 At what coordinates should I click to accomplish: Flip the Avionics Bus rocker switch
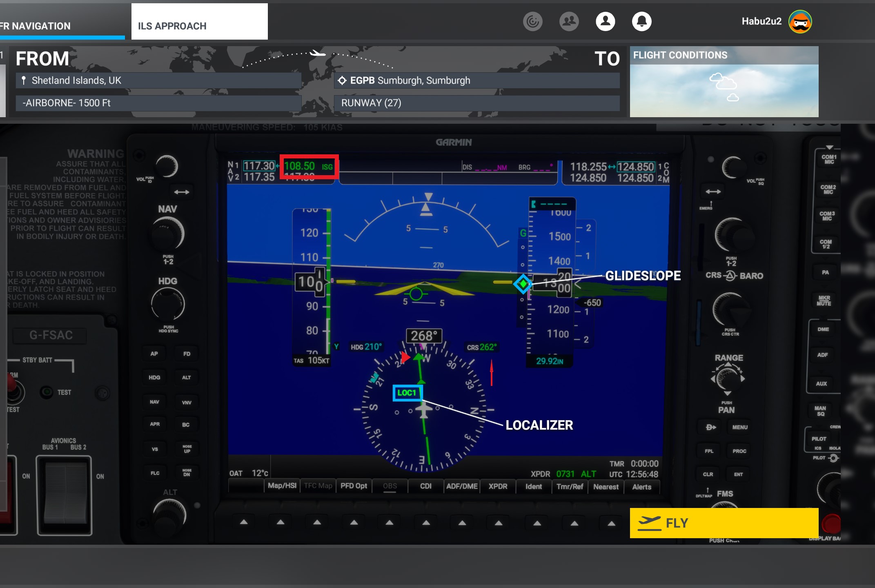point(65,493)
